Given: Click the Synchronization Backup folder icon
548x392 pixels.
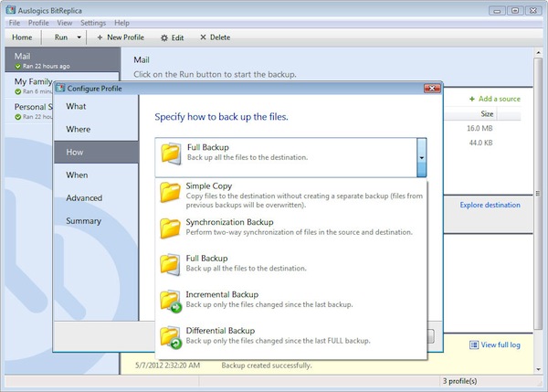Looking at the screenshot, I should 170,228.
